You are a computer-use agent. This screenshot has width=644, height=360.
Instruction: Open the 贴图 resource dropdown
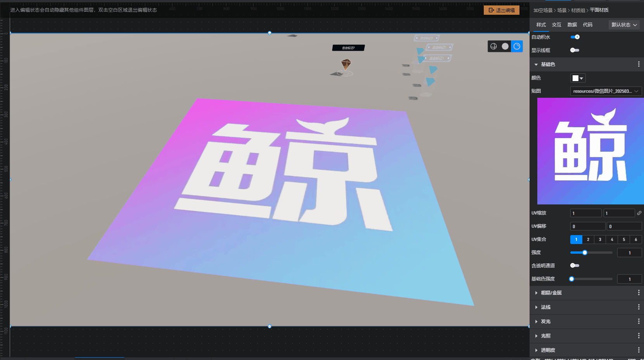pos(606,91)
